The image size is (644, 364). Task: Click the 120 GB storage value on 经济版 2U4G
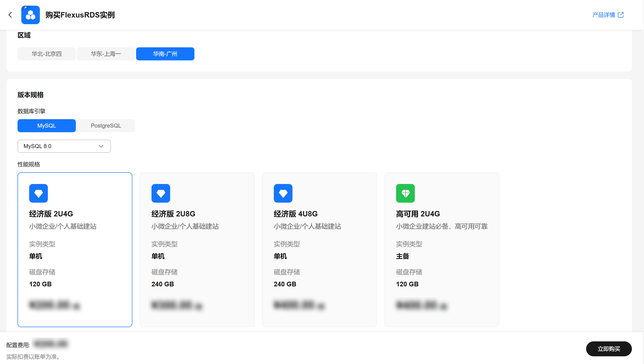[x=40, y=284]
